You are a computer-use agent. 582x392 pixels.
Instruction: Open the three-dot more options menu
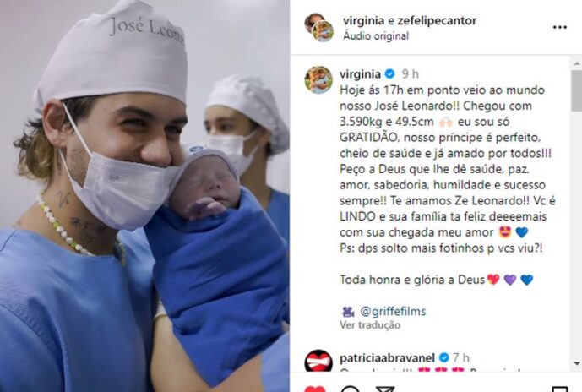(560, 27)
